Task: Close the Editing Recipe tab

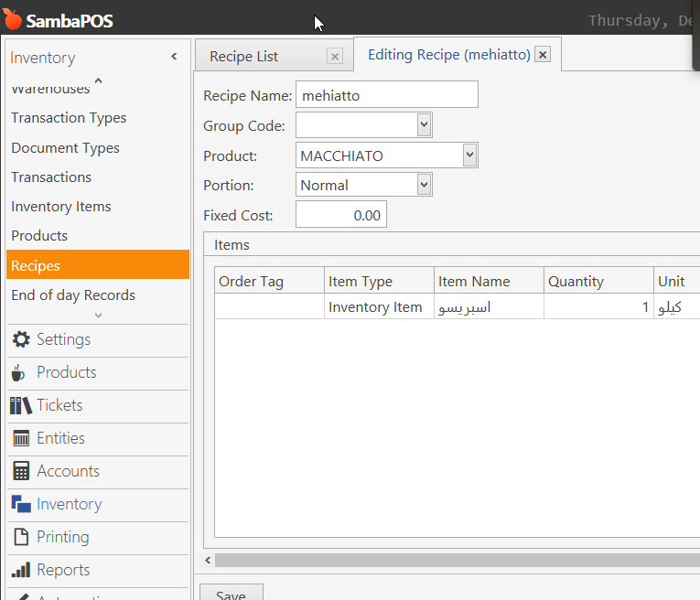Action: [x=543, y=55]
